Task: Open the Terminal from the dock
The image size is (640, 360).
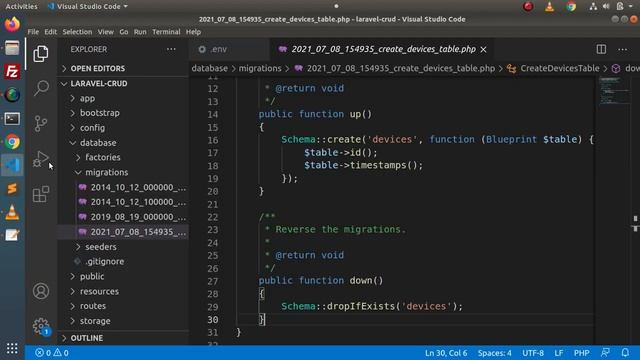Action: click(12, 119)
